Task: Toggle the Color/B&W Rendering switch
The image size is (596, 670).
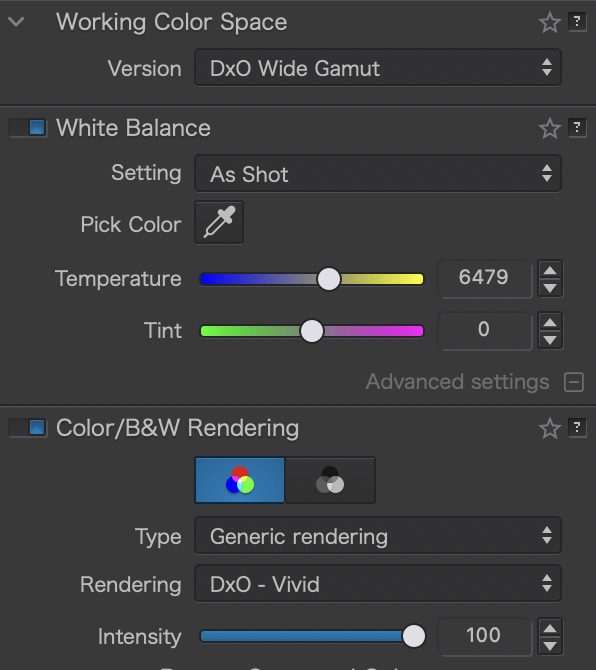Action: 27,428
